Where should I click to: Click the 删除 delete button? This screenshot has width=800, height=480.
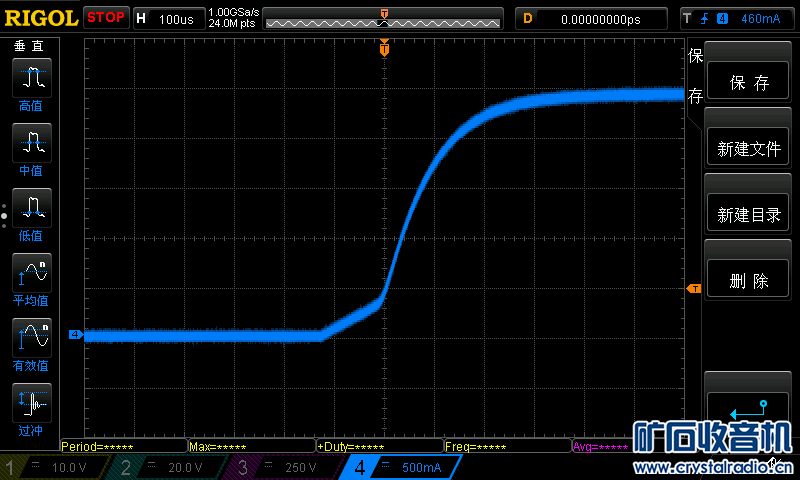click(748, 280)
